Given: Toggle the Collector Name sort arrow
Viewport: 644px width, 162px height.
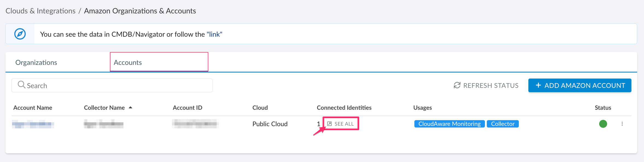Looking at the screenshot, I should [x=130, y=108].
